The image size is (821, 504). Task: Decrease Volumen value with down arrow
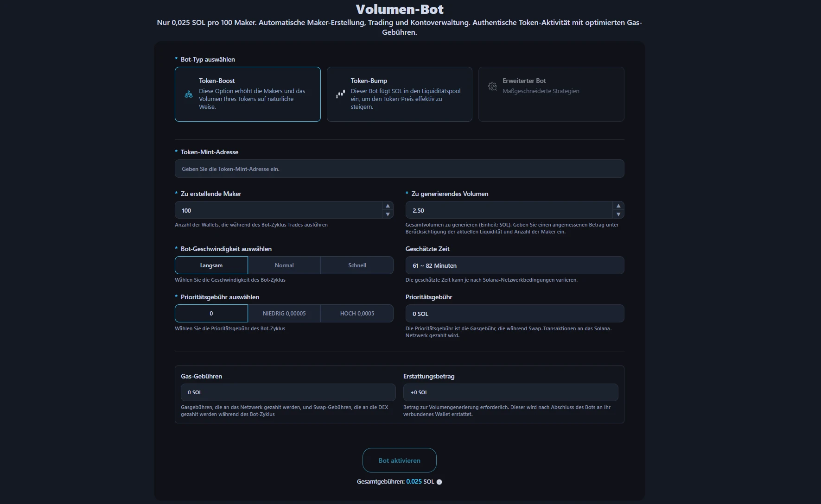pos(618,214)
